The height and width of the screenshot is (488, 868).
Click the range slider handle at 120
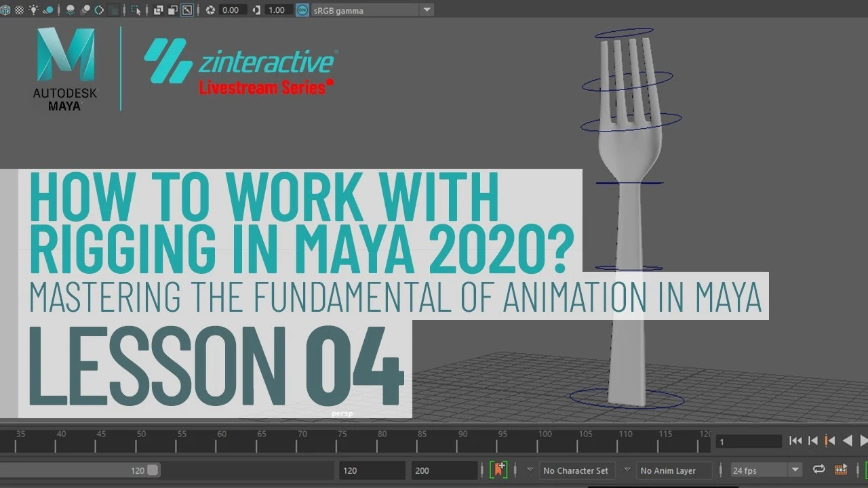pos(153,470)
